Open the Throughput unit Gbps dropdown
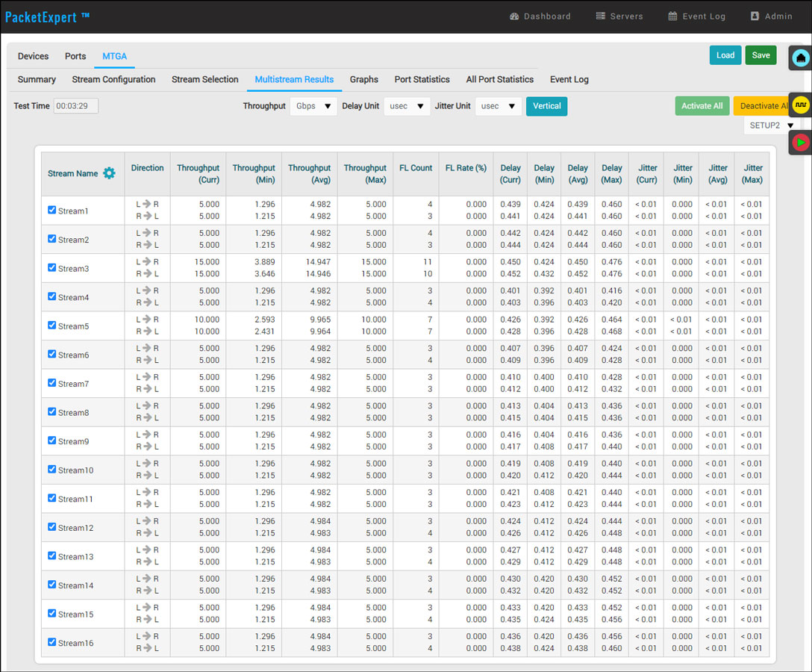 313,106
